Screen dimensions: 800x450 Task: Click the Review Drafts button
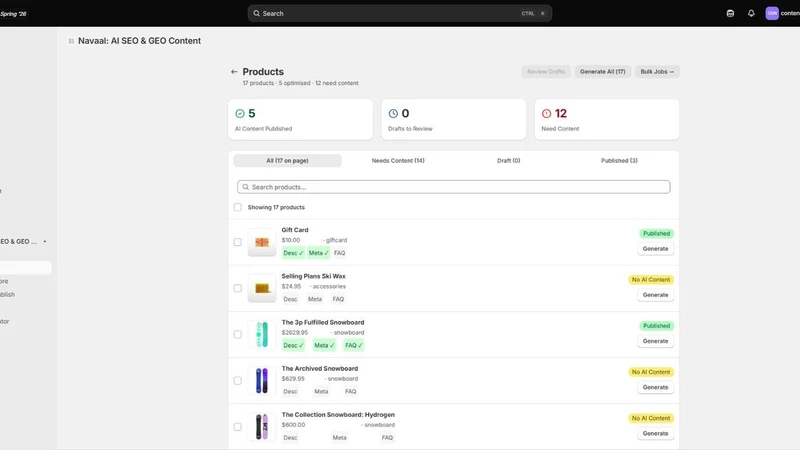(546, 72)
